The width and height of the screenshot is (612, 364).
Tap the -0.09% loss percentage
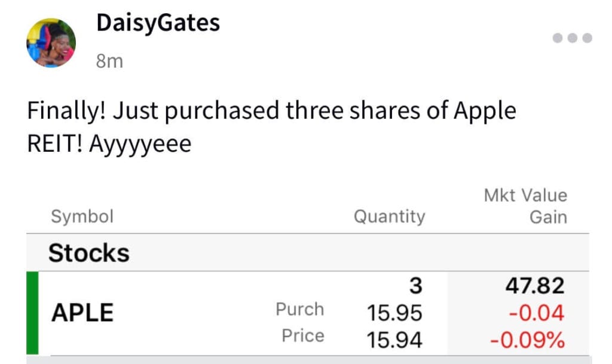[x=528, y=340]
